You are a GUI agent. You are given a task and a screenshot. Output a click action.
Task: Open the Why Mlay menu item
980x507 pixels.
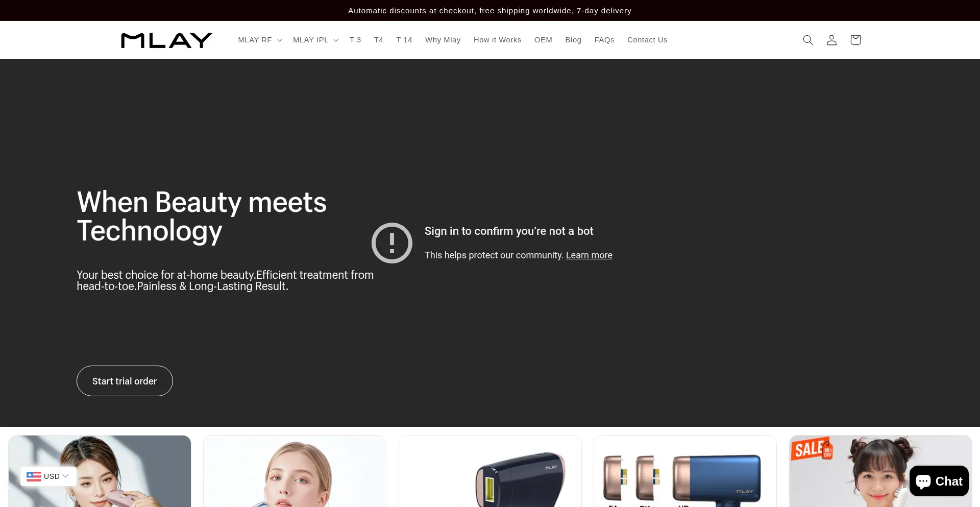(443, 40)
